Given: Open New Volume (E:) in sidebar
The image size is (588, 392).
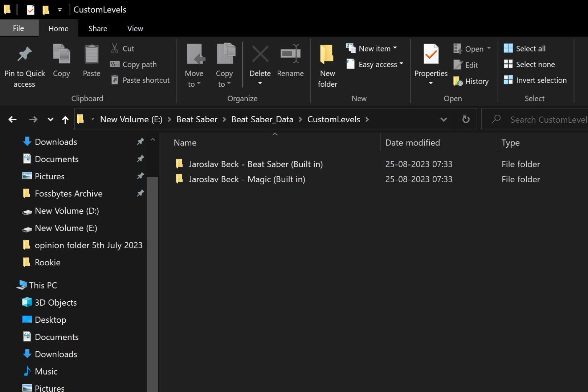Looking at the screenshot, I should tap(66, 228).
